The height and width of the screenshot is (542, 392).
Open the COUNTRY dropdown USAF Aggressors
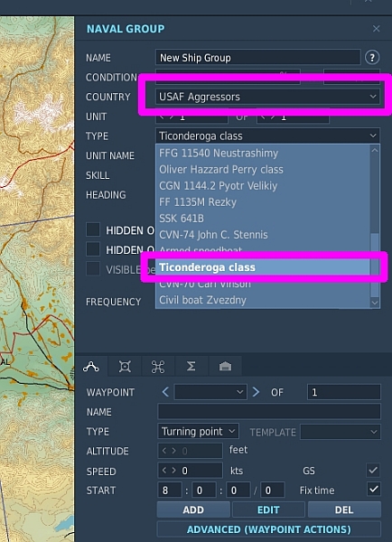tap(267, 97)
